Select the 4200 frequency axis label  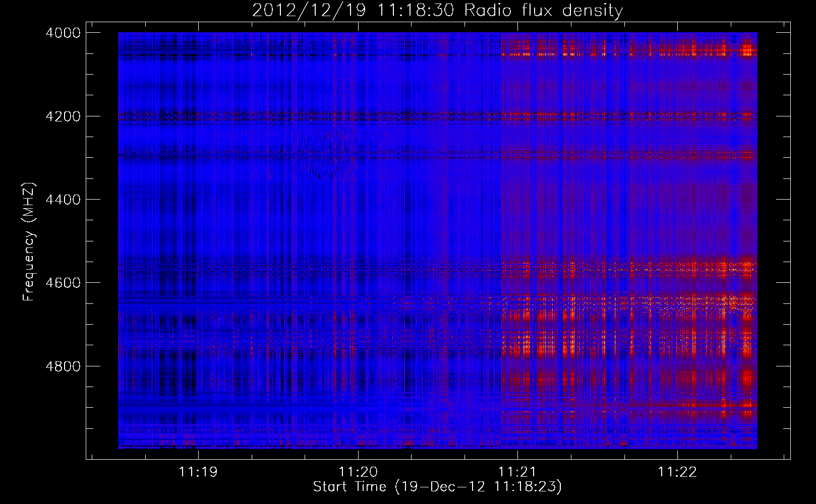pos(63,116)
